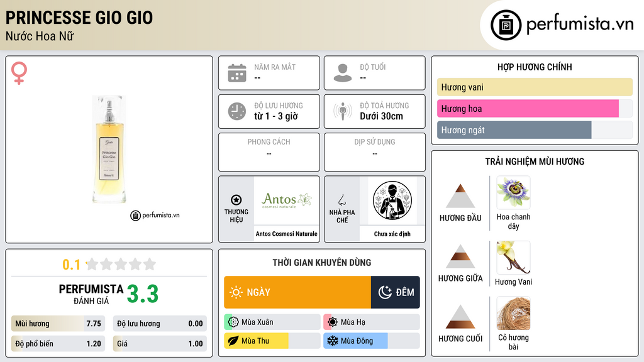
Task: Click the từ 1 - 3 giờ value
Action: tap(276, 116)
